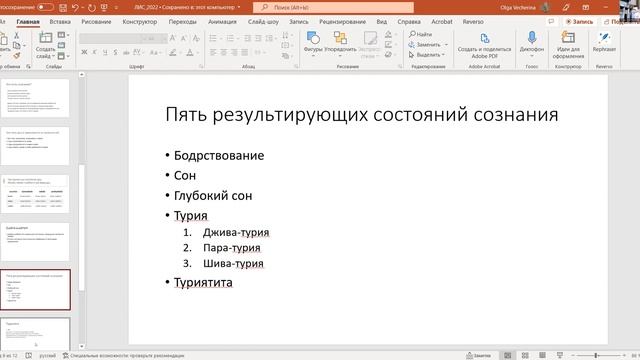Open the Слайд-шоу tab

point(263,22)
